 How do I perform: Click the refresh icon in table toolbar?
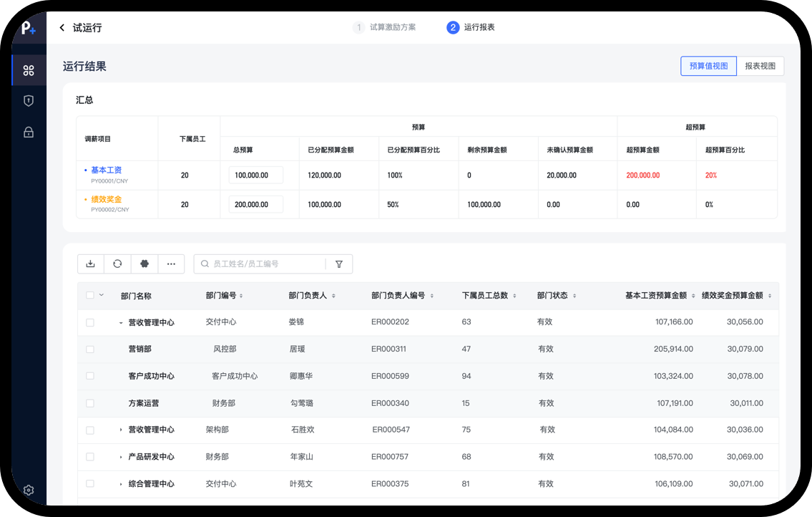[117, 264]
